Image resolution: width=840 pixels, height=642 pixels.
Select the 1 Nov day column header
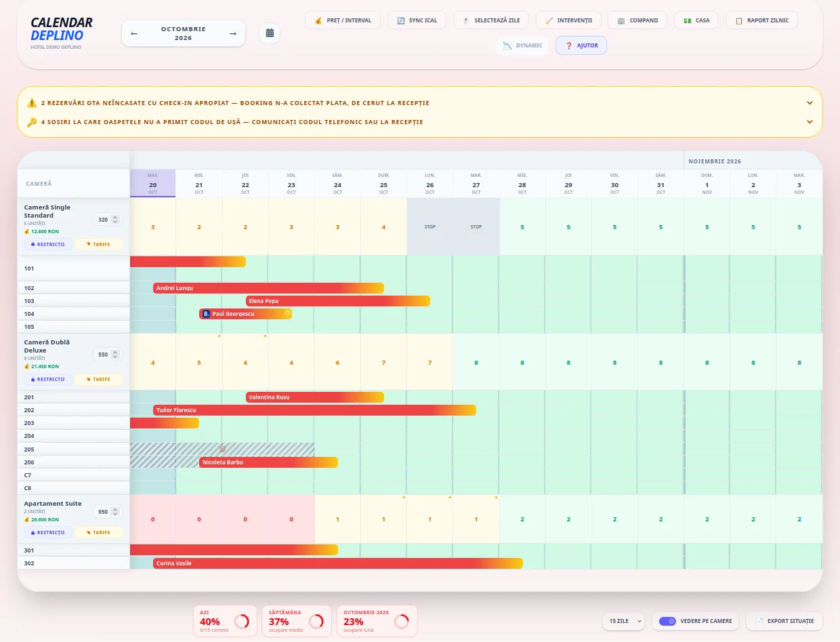coord(707,183)
